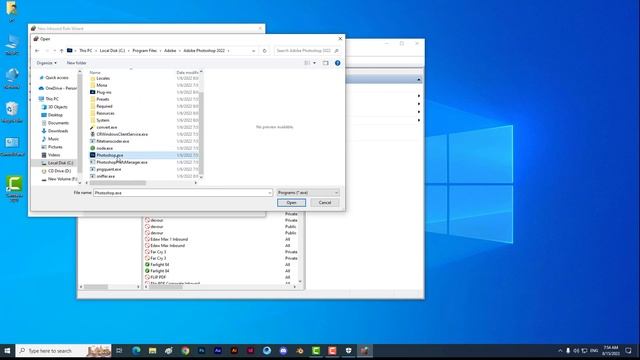The height and width of the screenshot is (360, 640).
Task: Select Pictures in navigation pane
Action: point(52,147)
